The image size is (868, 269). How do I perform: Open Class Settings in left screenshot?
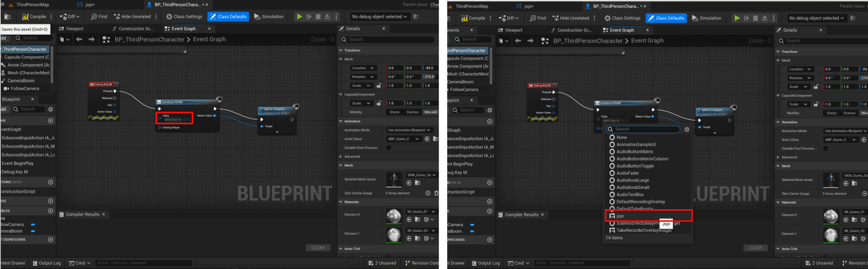184,17
